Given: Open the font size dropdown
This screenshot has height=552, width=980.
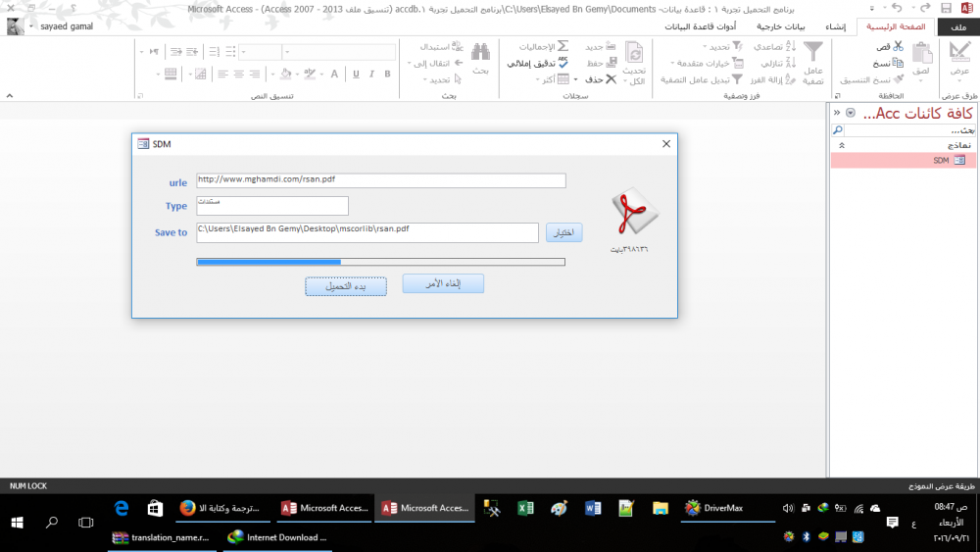Looking at the screenshot, I should [x=243, y=52].
